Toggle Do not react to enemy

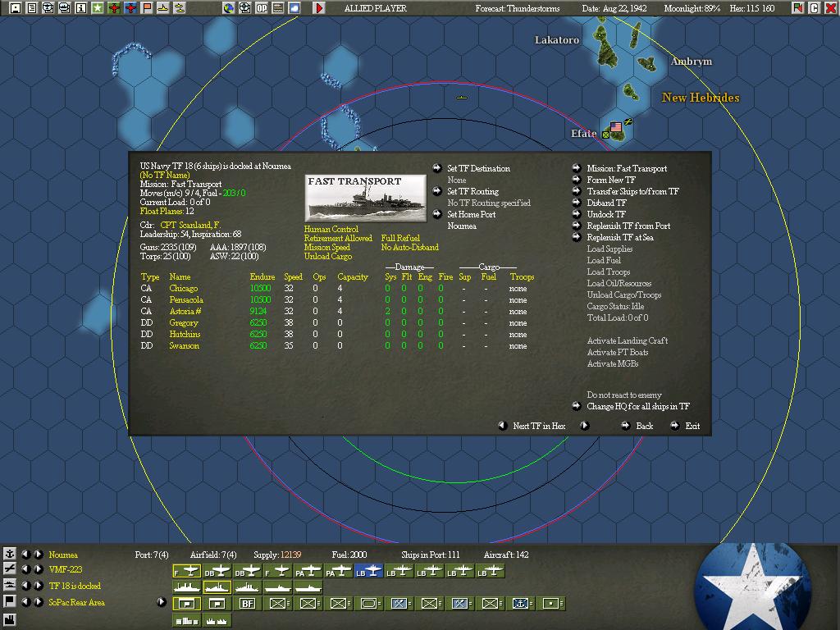(624, 395)
